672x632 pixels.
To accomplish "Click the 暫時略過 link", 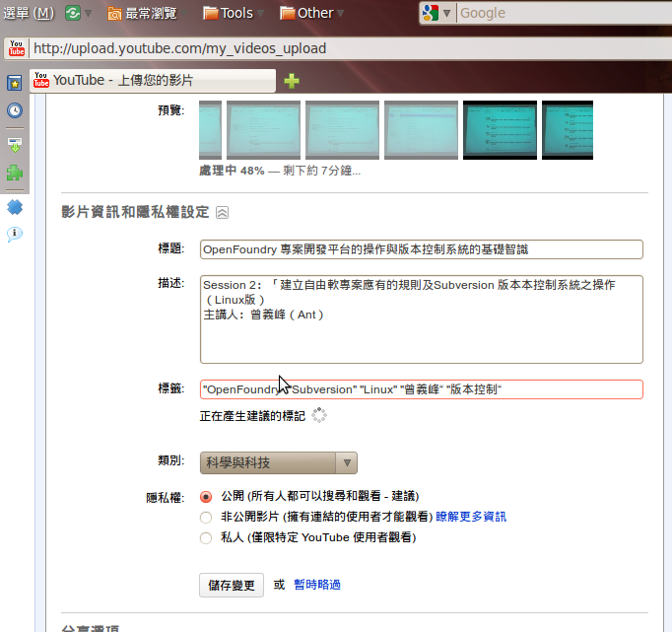I will click(317, 585).
